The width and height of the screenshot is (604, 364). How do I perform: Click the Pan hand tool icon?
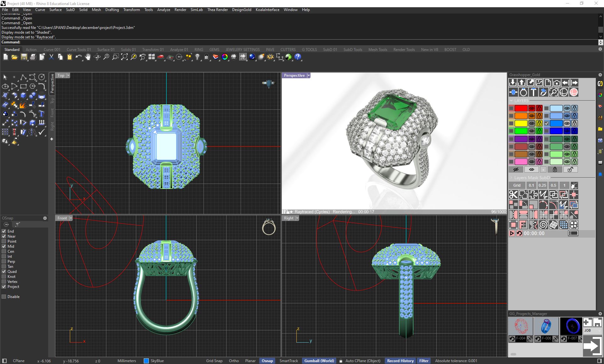(x=88, y=57)
